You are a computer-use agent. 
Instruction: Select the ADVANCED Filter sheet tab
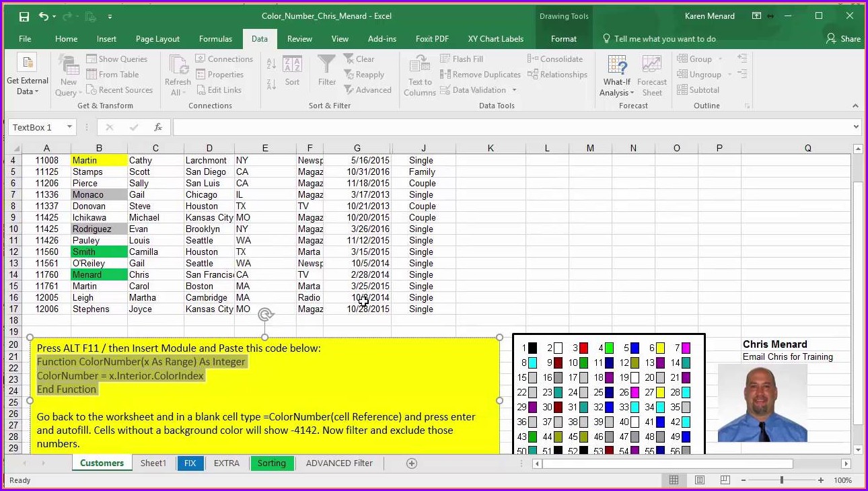click(x=339, y=463)
